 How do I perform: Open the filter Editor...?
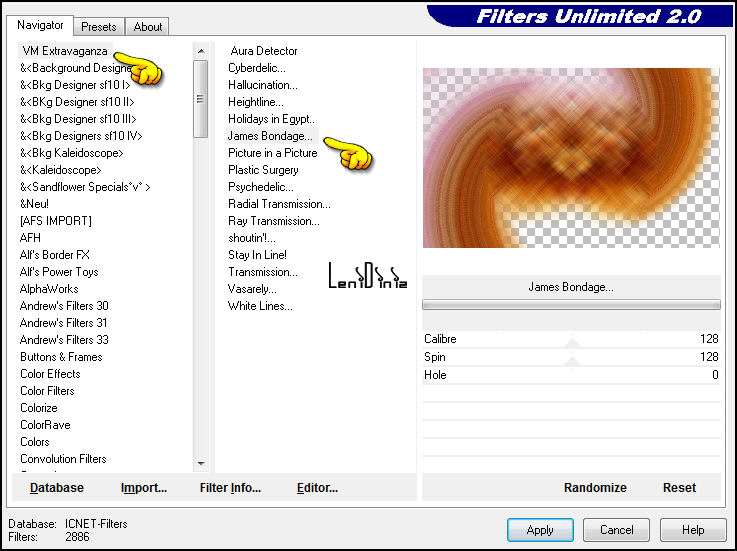coord(317,488)
